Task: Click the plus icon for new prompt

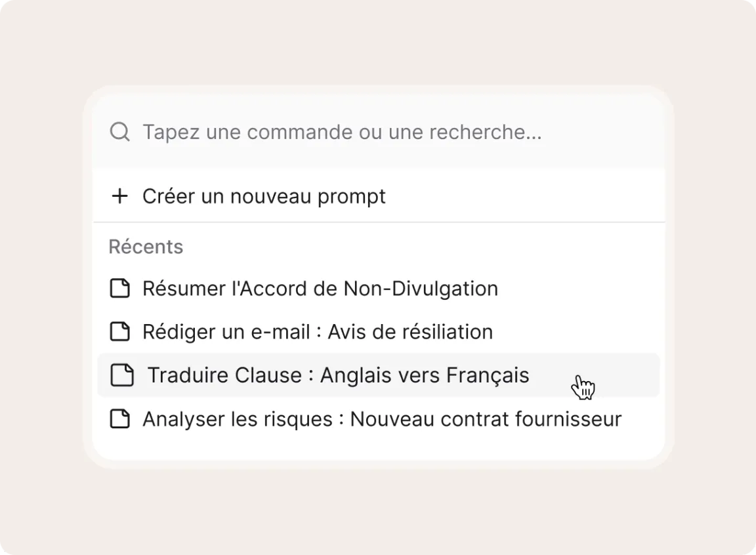Action: click(x=119, y=196)
